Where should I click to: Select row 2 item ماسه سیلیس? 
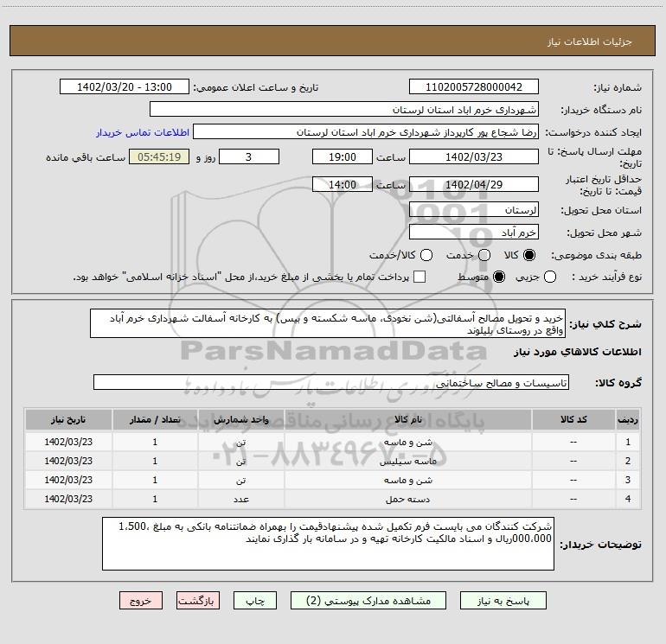(x=407, y=461)
